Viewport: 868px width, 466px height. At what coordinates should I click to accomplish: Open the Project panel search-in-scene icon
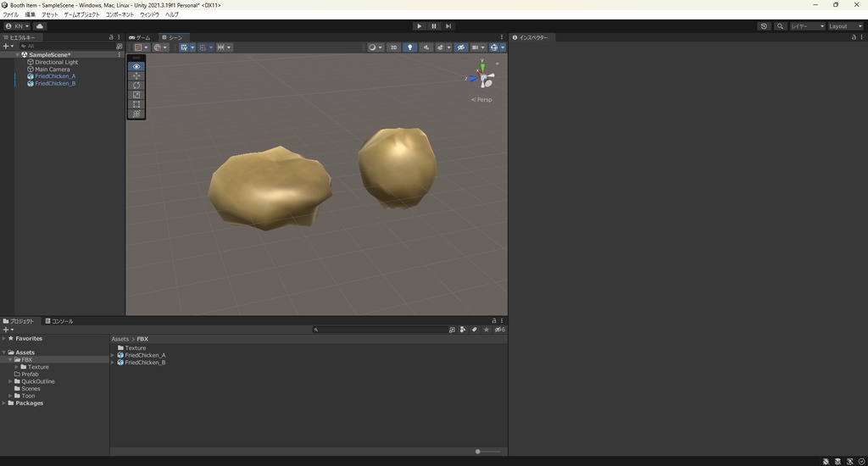(452, 330)
